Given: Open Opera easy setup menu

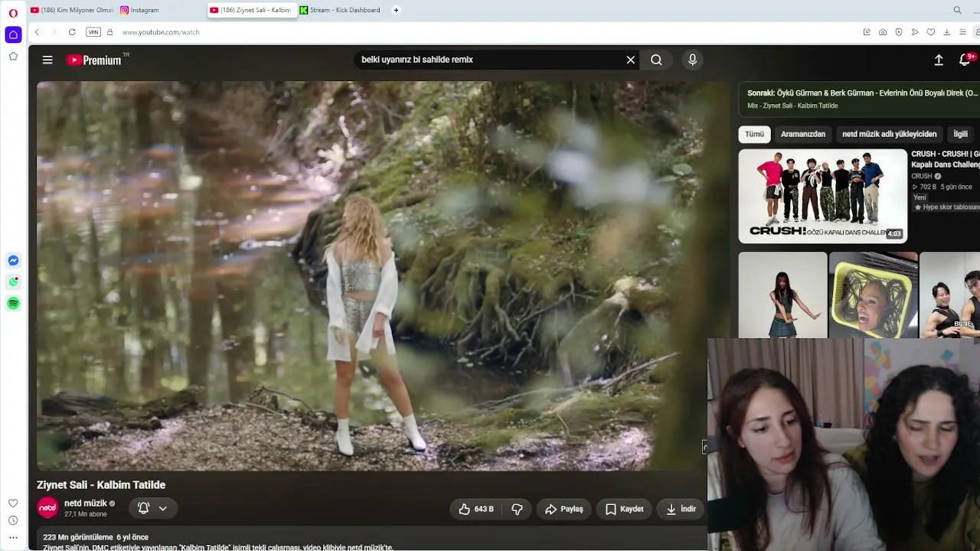Looking at the screenshot, I should click(963, 32).
